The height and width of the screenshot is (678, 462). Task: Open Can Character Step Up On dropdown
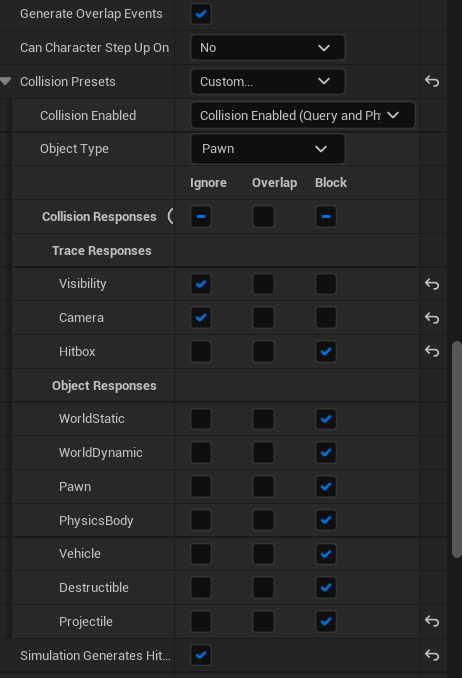click(268, 48)
